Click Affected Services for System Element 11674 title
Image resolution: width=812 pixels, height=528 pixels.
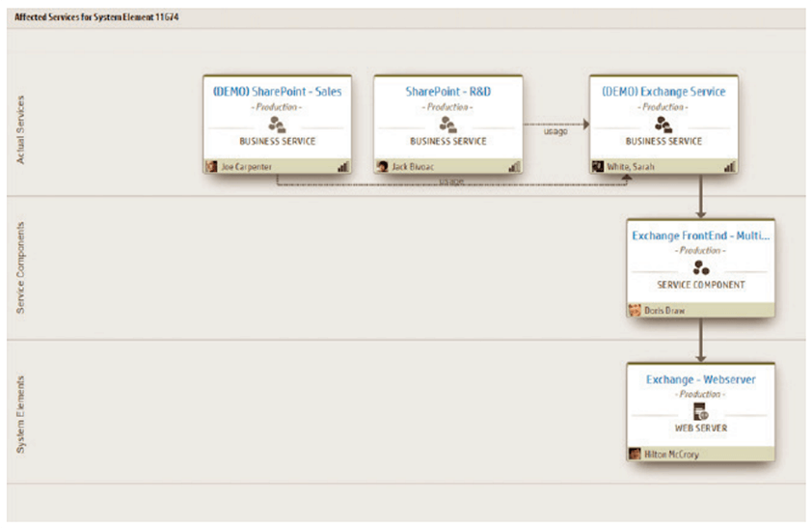[x=96, y=17]
